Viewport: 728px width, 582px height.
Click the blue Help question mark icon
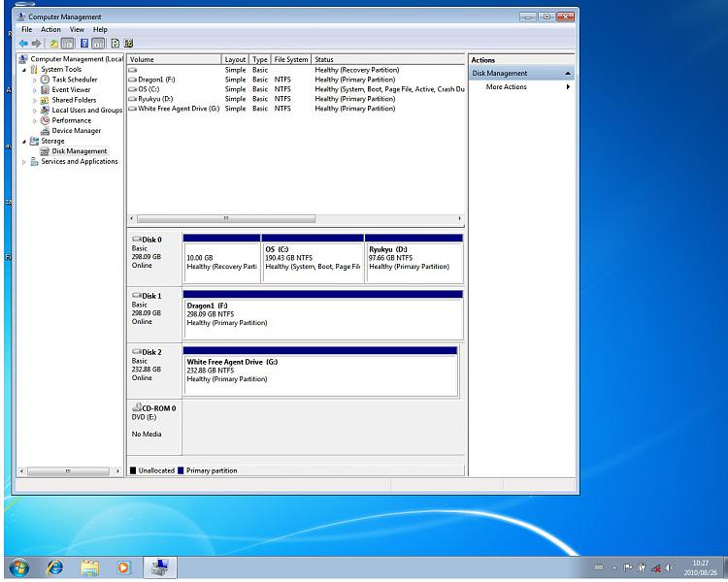tap(84, 44)
